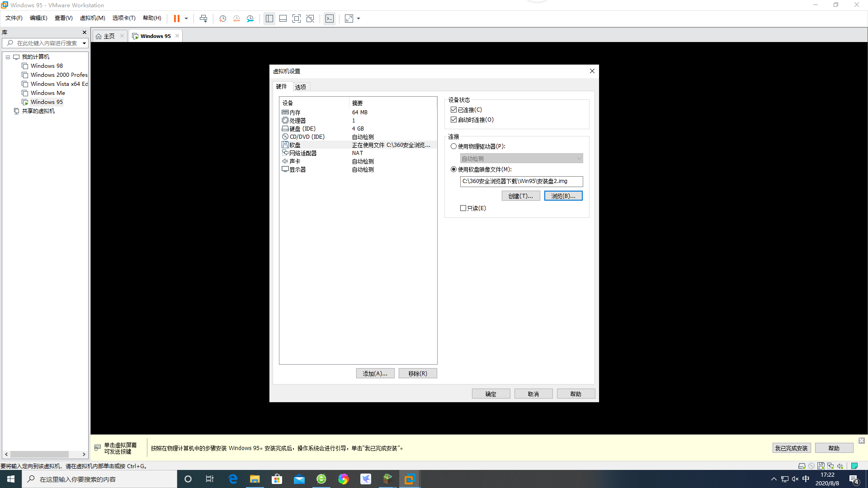This screenshot has width=868, height=488.
Task: Open the suspend button dropdown arrow
Action: pyautogui.click(x=186, y=19)
